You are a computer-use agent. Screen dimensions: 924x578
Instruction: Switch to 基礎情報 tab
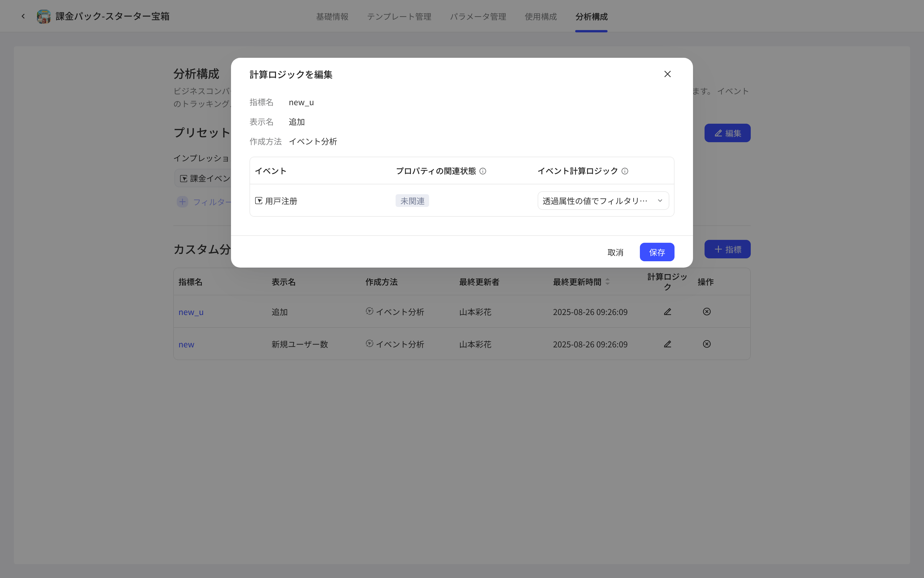point(332,16)
